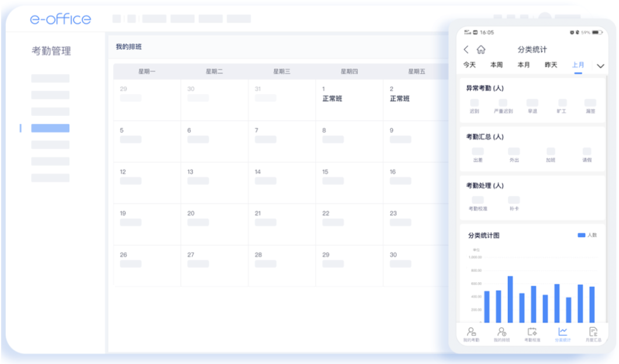The width and height of the screenshot is (619, 364).
Task: Select the day 15 calendar cell
Action: coord(349,183)
